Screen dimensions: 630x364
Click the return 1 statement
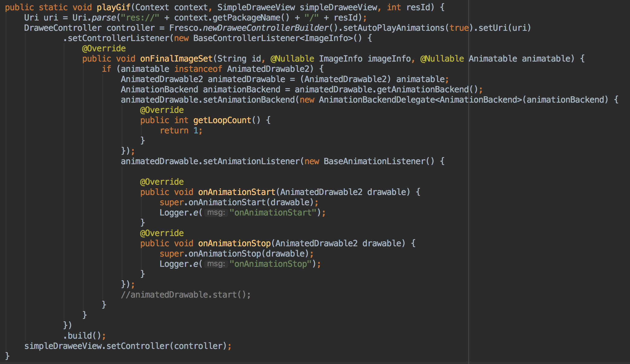click(x=181, y=130)
